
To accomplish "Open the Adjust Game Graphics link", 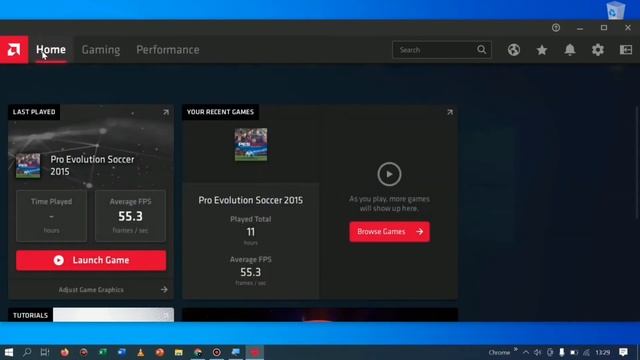I will click(x=91, y=290).
